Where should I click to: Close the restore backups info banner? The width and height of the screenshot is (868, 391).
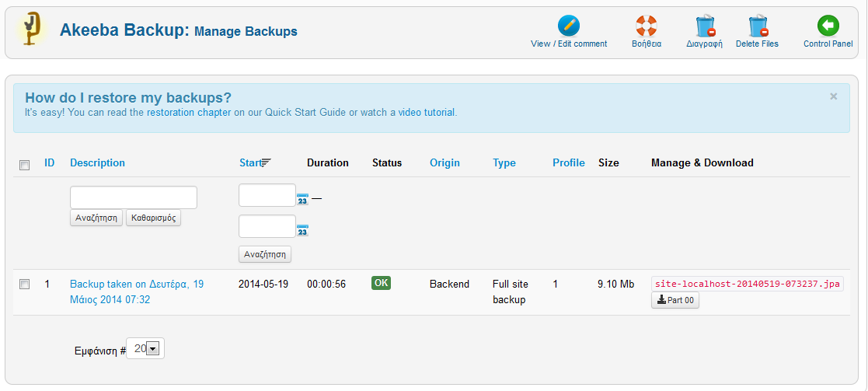coord(834,96)
